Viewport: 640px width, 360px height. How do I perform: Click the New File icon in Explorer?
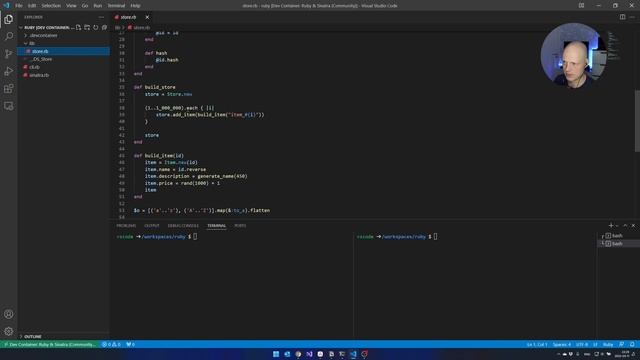pyautogui.click(x=78, y=27)
